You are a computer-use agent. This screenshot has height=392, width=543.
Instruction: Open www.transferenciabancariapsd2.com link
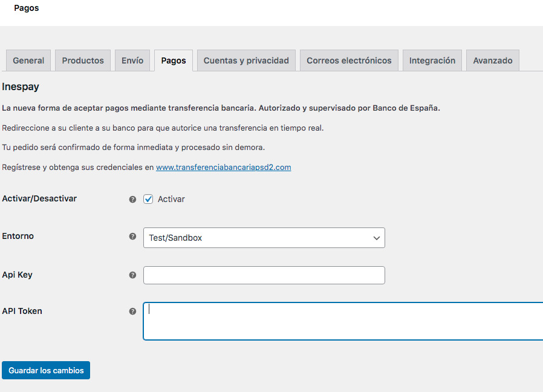(x=223, y=168)
